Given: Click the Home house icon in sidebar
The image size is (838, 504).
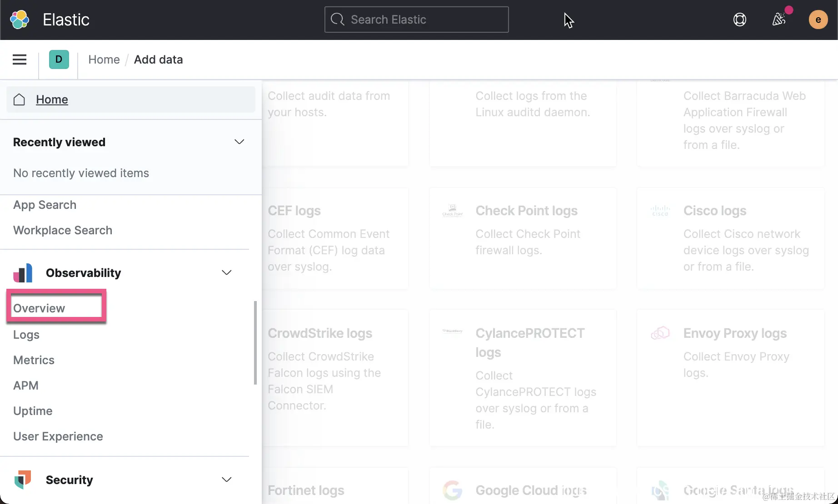Looking at the screenshot, I should click(19, 99).
